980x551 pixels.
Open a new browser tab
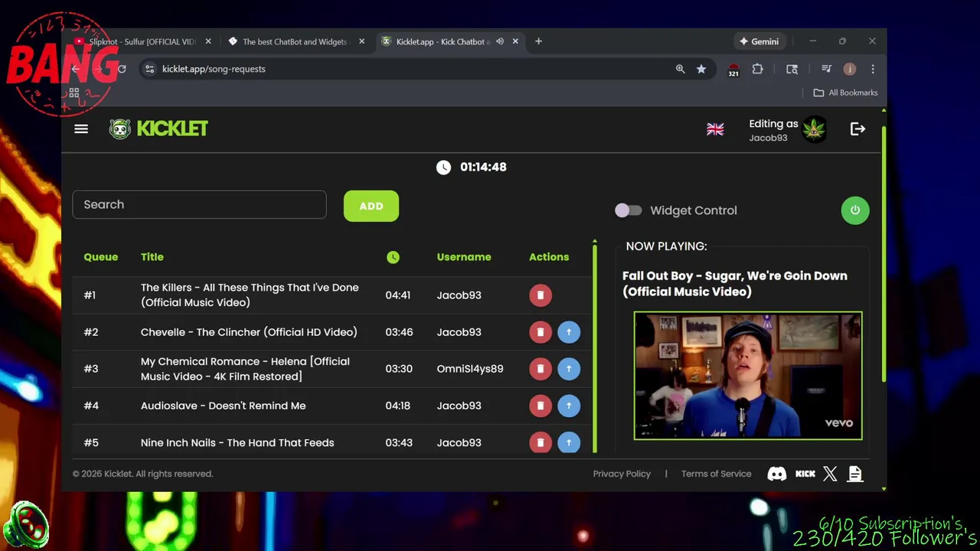click(538, 41)
